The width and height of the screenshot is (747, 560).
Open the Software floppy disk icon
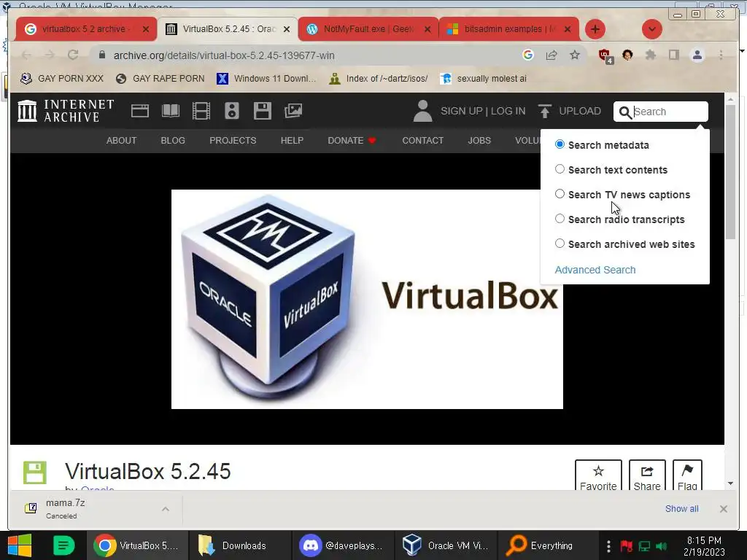[263, 111]
